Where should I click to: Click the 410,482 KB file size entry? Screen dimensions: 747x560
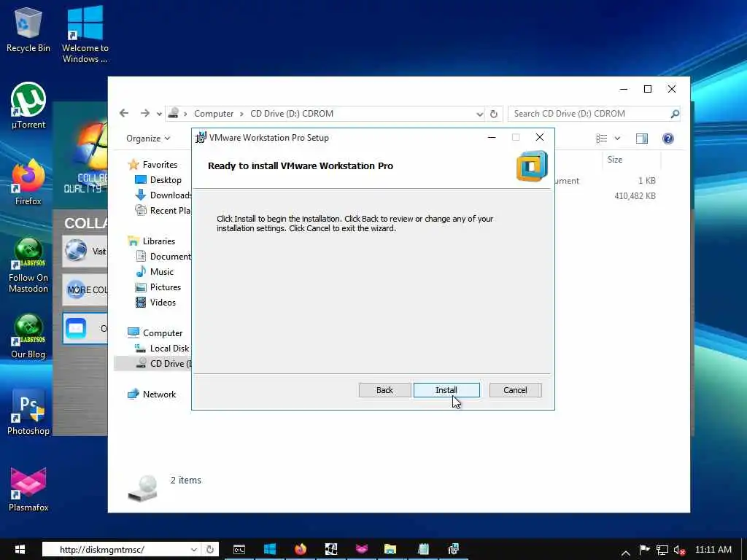pos(635,195)
